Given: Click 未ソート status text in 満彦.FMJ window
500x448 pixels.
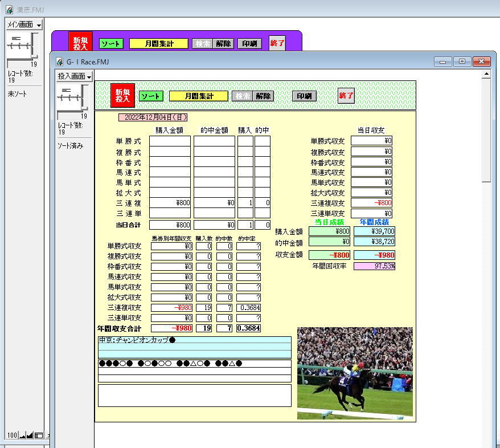Looking at the screenshot, I should pos(17,94).
